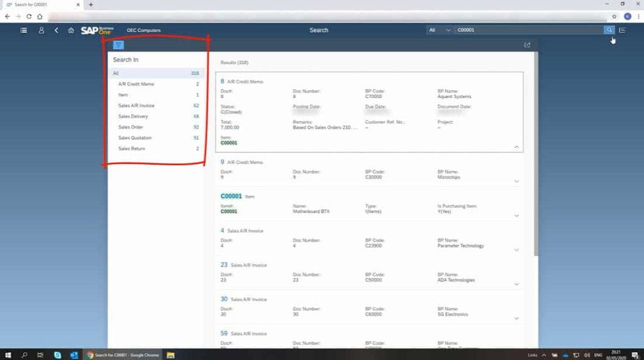Viewport: 644px width, 360px height.
Task: Expand Sales A/R Invoice 23 result
Action: coord(517,284)
